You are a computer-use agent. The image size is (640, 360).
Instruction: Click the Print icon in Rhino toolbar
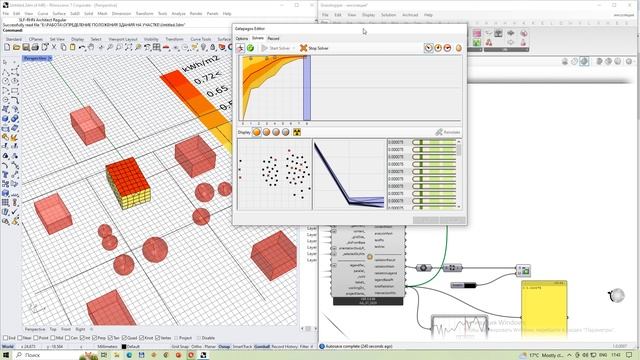(35, 47)
